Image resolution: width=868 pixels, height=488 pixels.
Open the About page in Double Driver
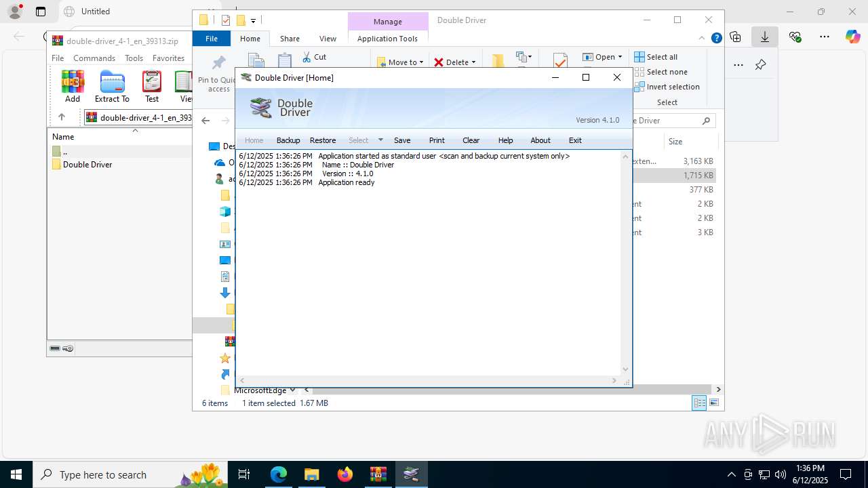point(540,140)
